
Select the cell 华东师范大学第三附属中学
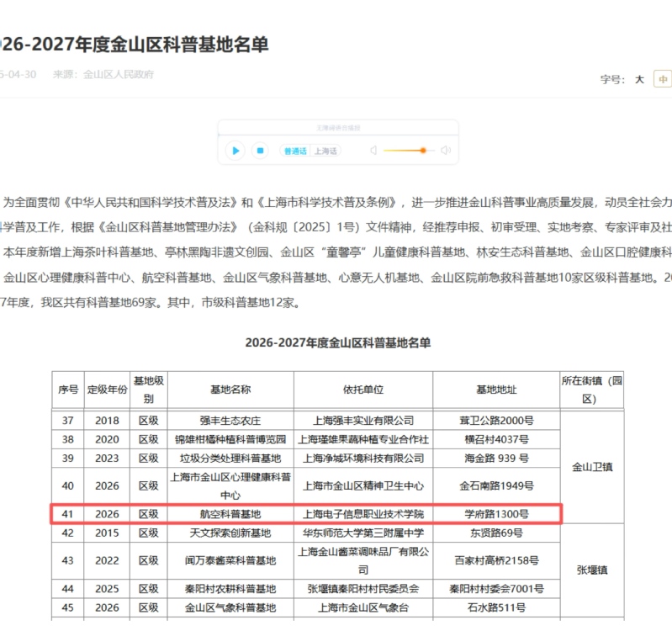coord(363,533)
